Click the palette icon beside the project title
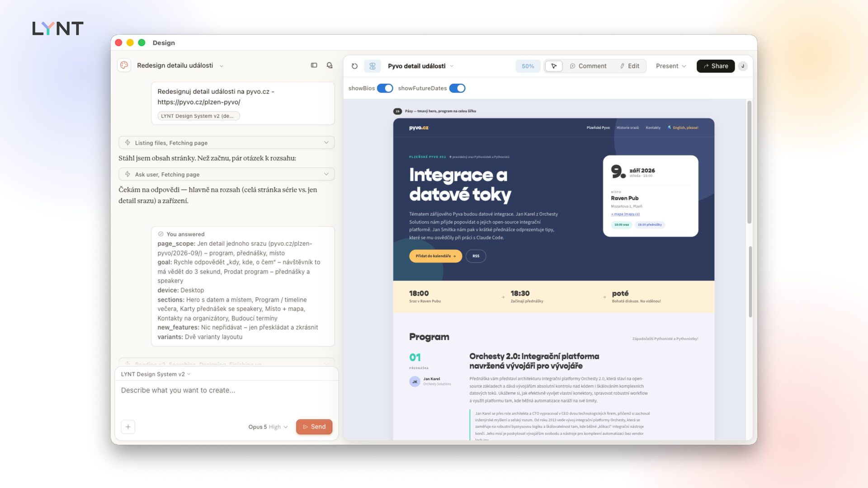Image resolution: width=868 pixels, height=488 pixels. pos(124,66)
